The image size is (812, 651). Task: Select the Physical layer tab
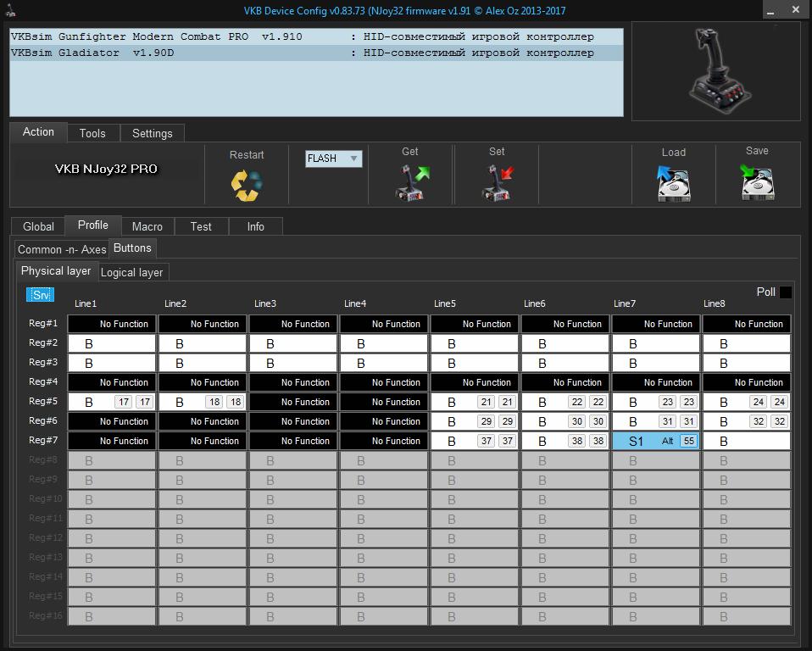56,271
